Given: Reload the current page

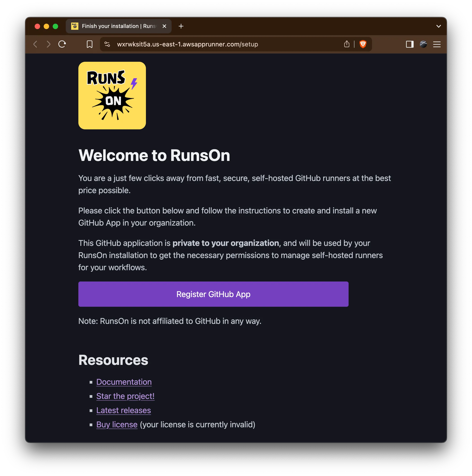Looking at the screenshot, I should (62, 44).
